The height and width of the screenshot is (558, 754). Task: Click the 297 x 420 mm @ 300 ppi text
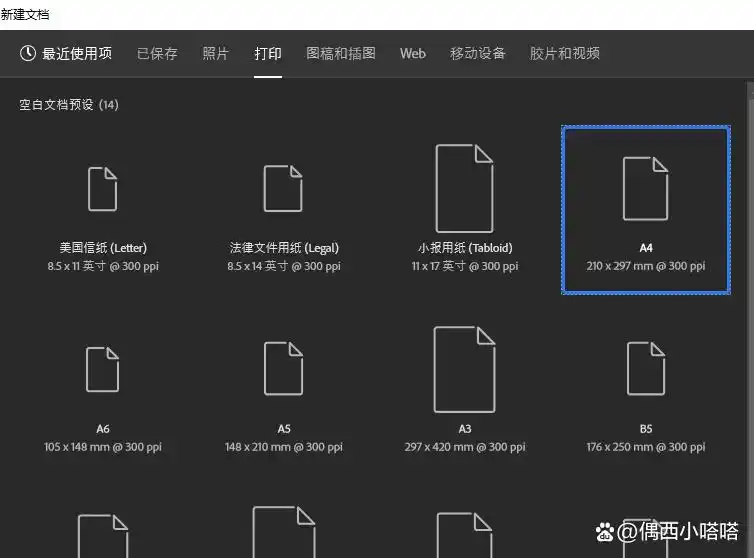coord(465,447)
